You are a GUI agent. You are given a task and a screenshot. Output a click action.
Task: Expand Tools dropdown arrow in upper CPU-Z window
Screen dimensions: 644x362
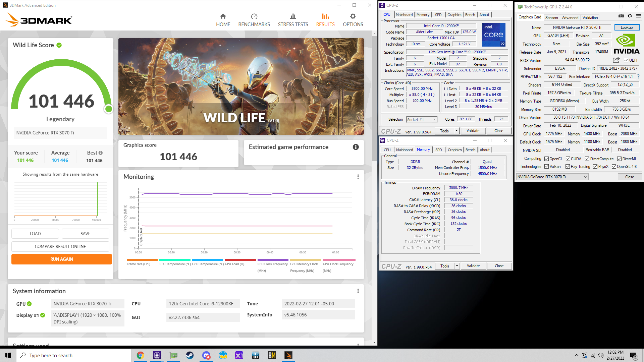point(457,131)
